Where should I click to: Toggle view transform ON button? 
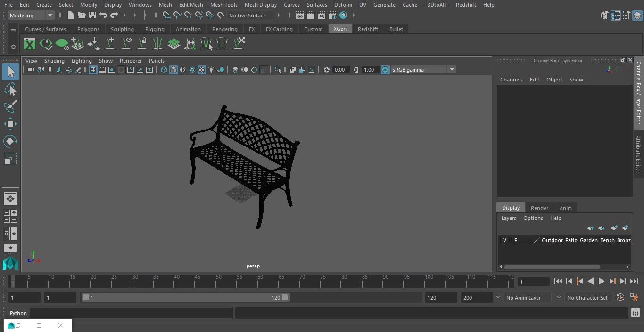385,70
